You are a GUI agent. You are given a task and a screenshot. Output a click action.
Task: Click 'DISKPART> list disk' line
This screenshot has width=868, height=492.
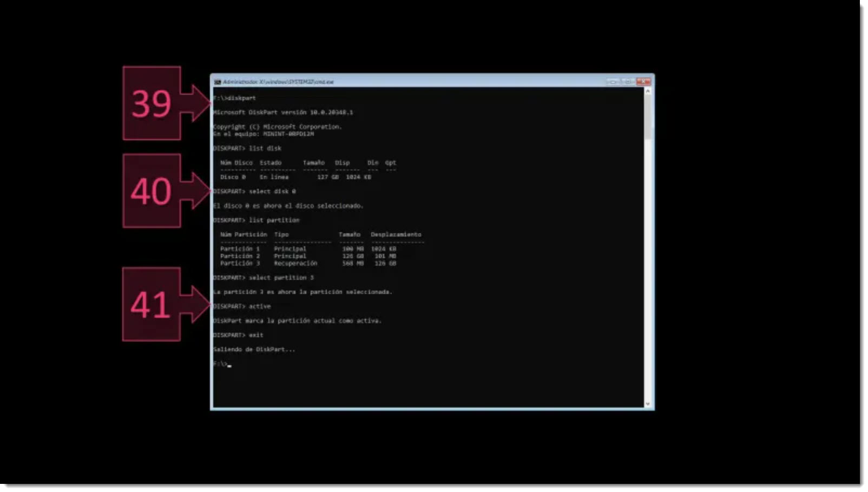[x=247, y=148]
